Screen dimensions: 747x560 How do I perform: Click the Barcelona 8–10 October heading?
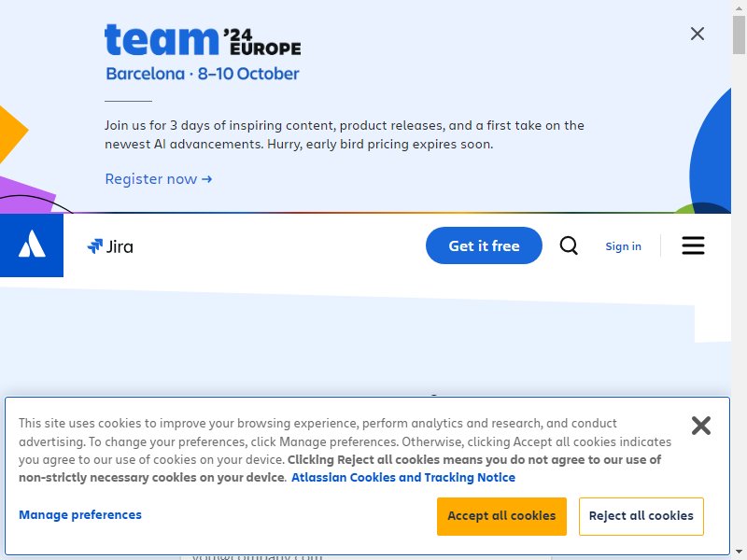click(x=202, y=74)
